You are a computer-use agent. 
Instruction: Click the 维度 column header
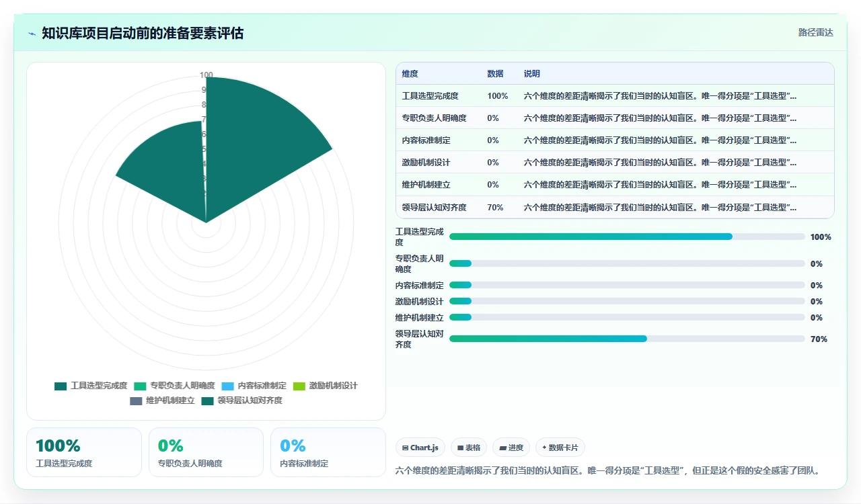410,74
